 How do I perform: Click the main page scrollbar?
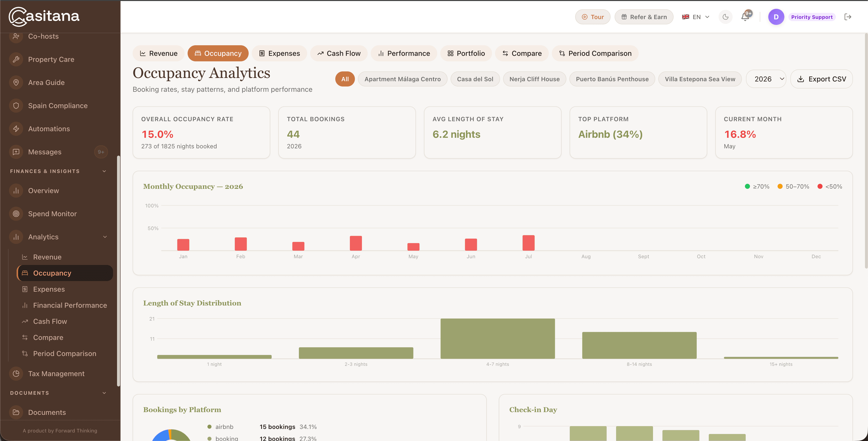(x=866, y=151)
